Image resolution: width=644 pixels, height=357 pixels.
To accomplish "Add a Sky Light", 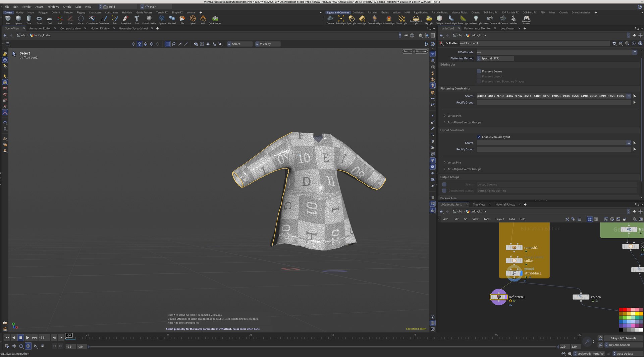I will pos(429,19).
